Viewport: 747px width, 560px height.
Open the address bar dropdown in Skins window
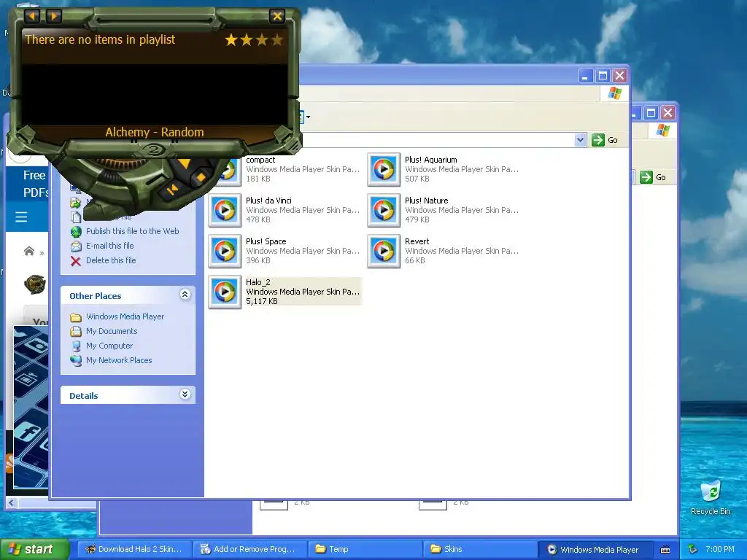pos(580,140)
